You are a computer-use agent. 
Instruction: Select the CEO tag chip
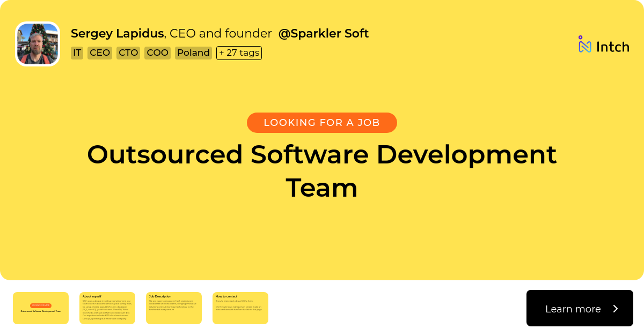[x=100, y=53]
